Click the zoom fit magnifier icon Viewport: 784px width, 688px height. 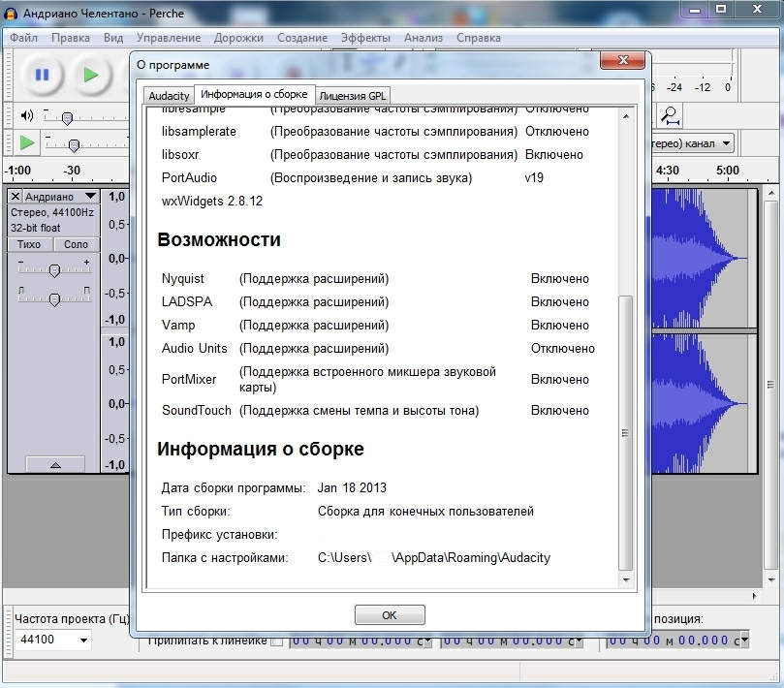coord(670,115)
